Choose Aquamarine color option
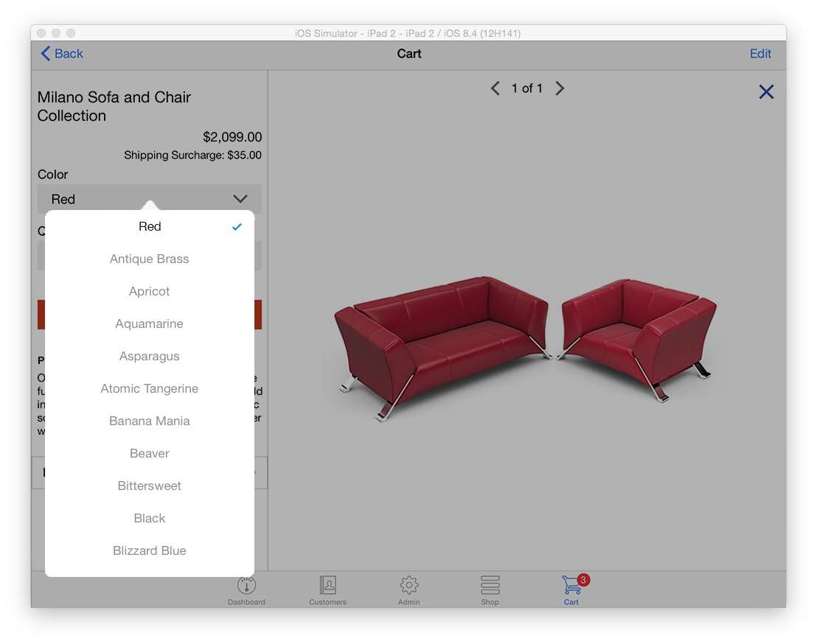This screenshot has width=817, height=644. [x=150, y=323]
